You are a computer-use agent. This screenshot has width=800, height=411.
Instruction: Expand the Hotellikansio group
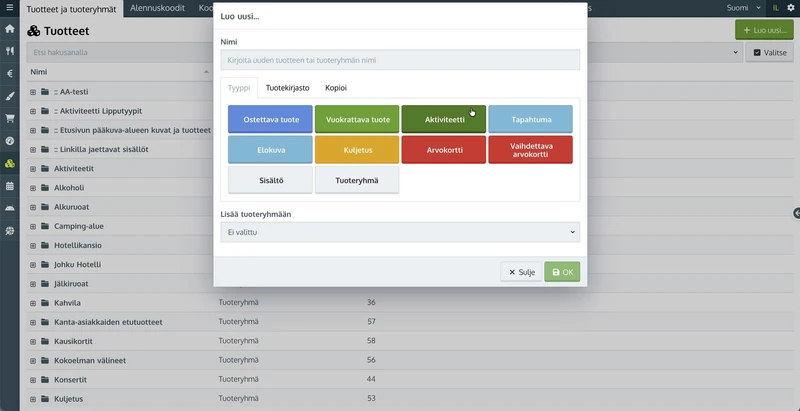click(x=33, y=245)
